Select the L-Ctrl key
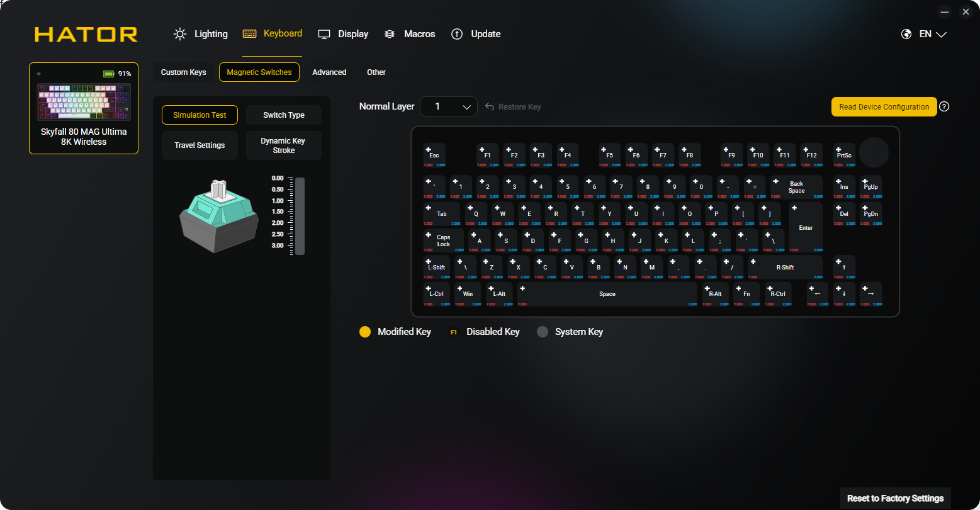The image size is (980, 510). [436, 294]
